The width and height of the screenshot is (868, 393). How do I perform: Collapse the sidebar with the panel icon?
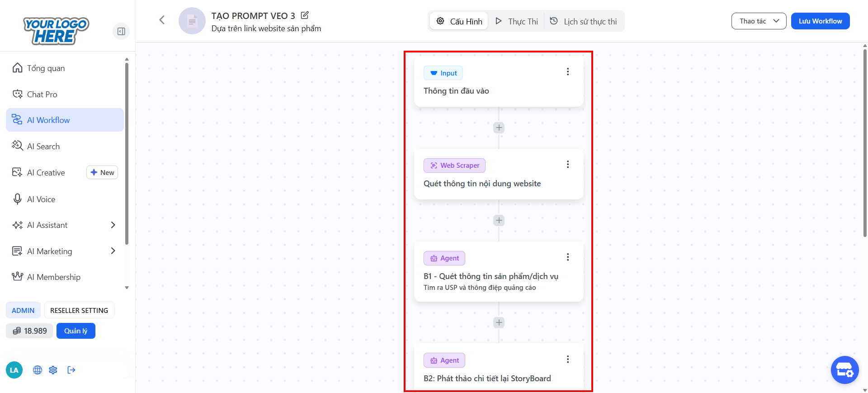[x=121, y=31]
